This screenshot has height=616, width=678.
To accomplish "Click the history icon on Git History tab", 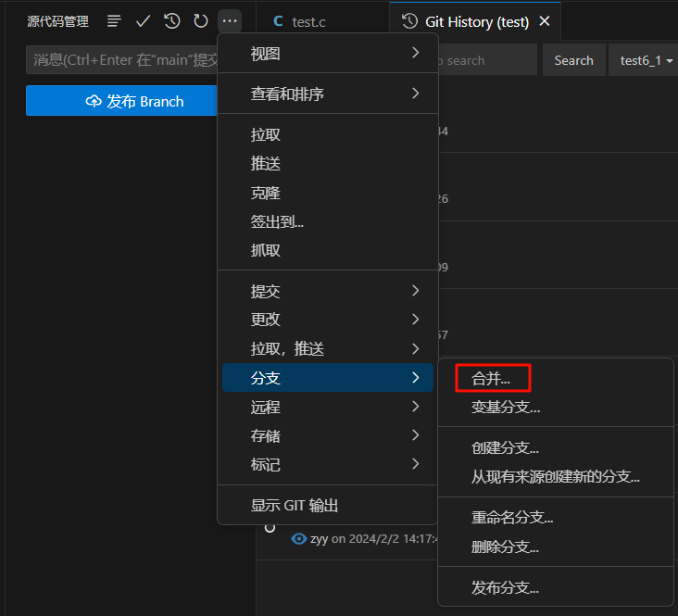I will tap(409, 21).
